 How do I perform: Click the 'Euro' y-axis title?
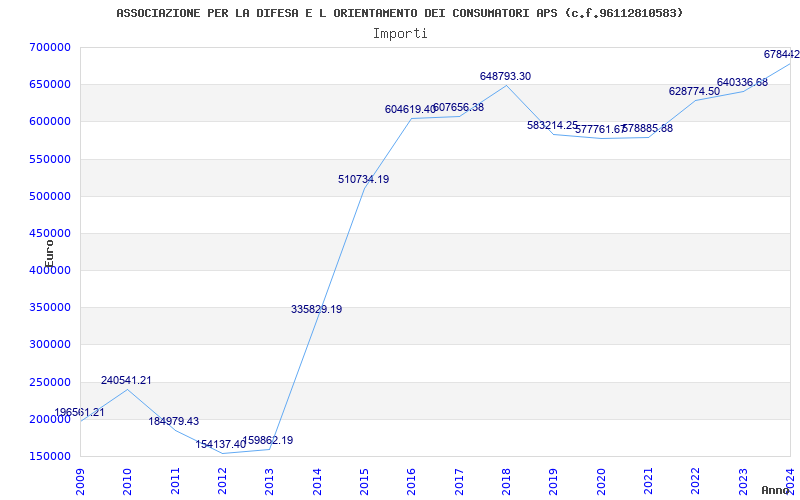point(49,254)
